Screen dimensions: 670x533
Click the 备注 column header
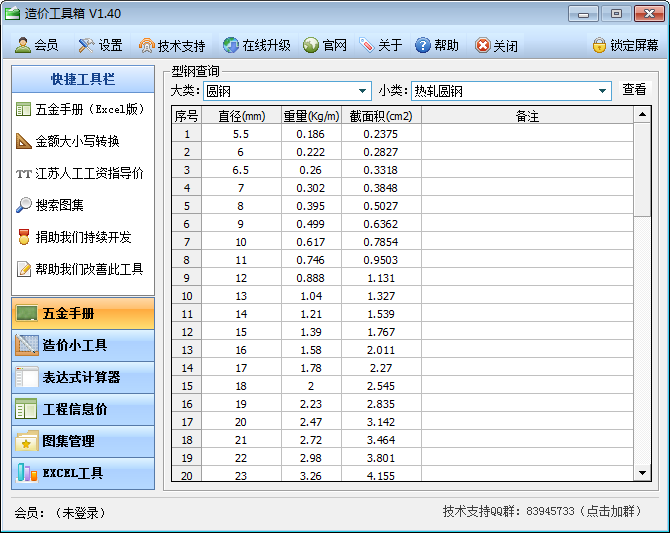527,116
